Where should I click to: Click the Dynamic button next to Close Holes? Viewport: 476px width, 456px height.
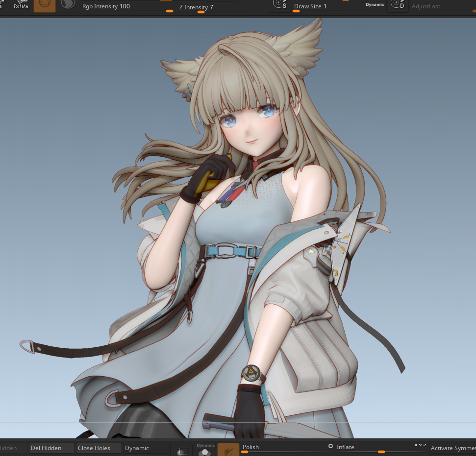pos(146,448)
